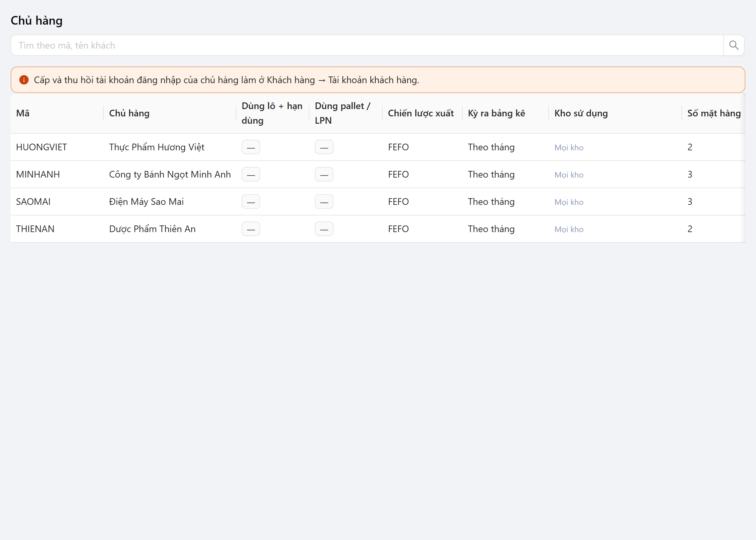The height and width of the screenshot is (540, 756).
Task: Toggle 'Dùng pallet / LPN' for THIENAN
Action: tap(324, 229)
